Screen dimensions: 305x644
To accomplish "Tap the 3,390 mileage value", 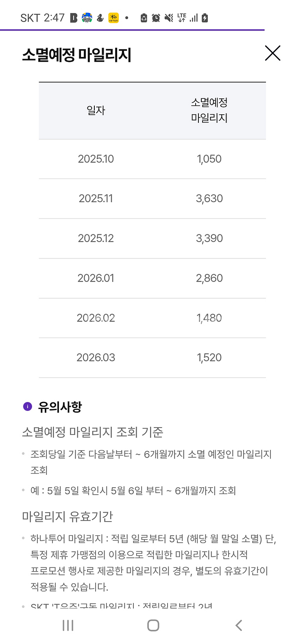I will coord(209,238).
